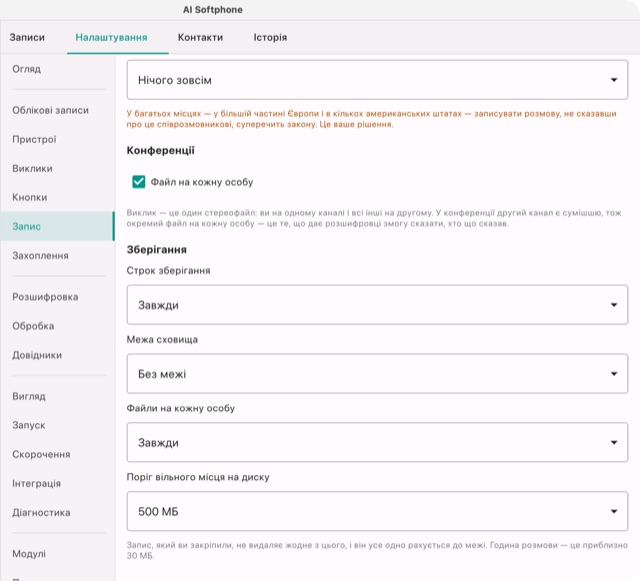Viewport: 640px width, 581px height.
Task: Click the orange recording law warning text
Action: [x=371, y=119]
